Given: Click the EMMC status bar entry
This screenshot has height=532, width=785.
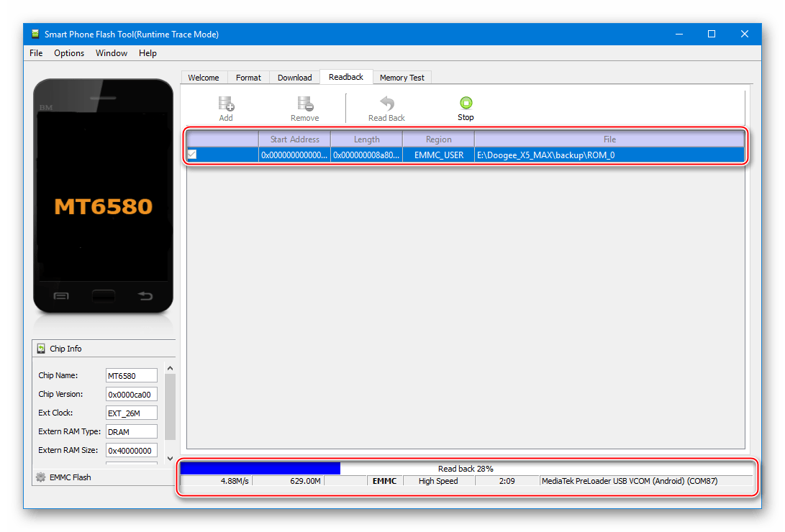Looking at the screenshot, I should pos(384,481).
